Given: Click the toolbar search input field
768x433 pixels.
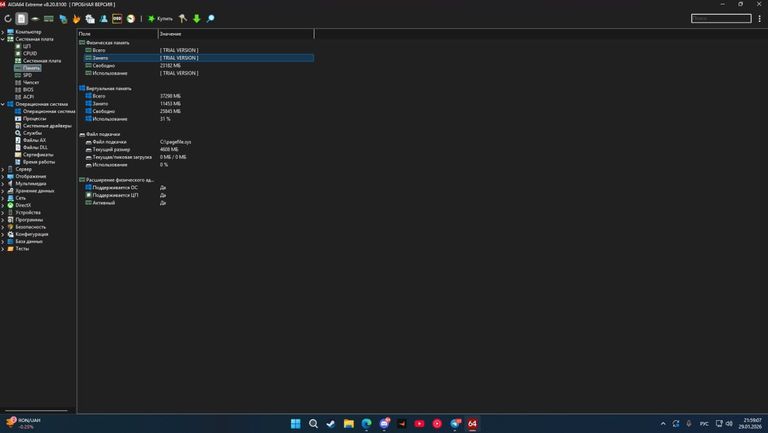Looking at the screenshot, I should [721, 18].
